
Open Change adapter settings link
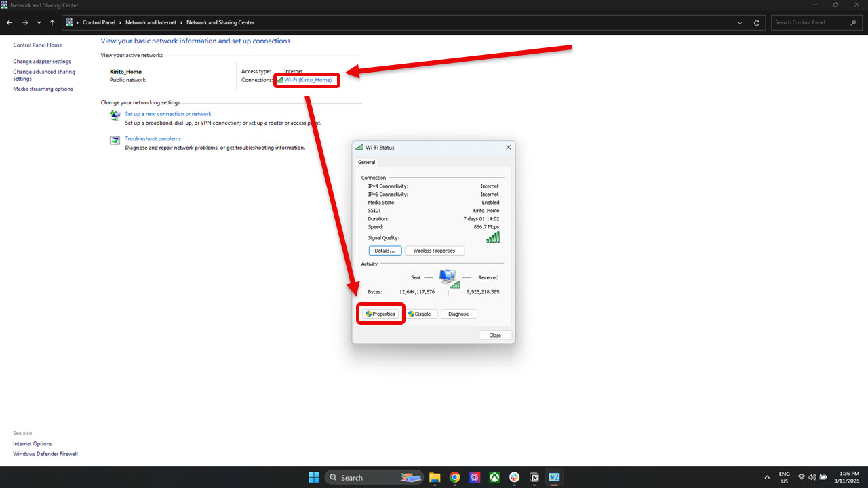(42, 62)
